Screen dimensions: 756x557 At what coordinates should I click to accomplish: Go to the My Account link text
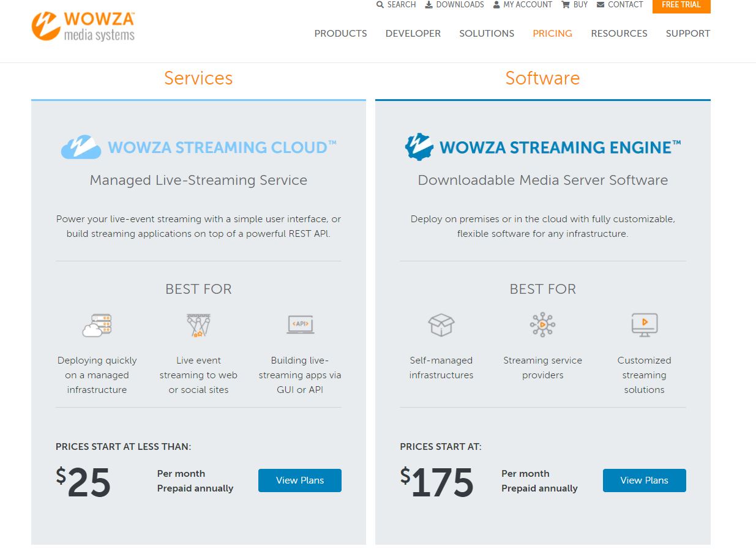tap(528, 5)
